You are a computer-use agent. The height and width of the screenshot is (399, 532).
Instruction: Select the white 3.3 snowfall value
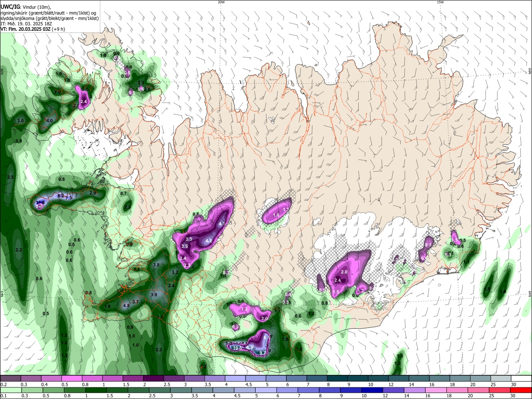click(189, 239)
